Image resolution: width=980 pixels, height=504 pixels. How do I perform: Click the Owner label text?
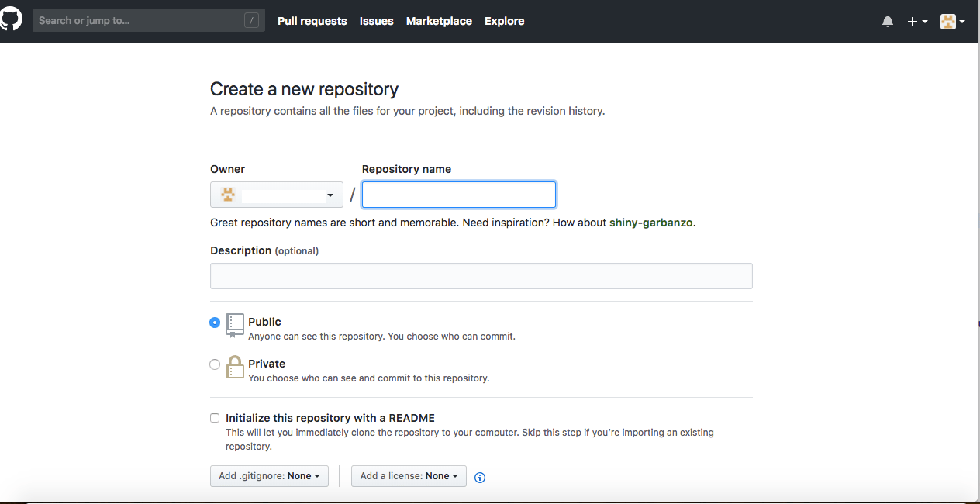coord(227,169)
